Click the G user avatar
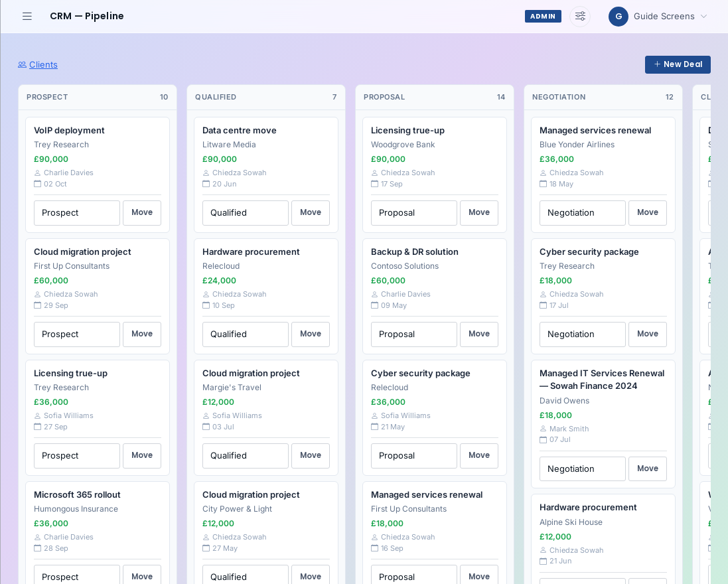This screenshot has height=584, width=728. pos(619,16)
